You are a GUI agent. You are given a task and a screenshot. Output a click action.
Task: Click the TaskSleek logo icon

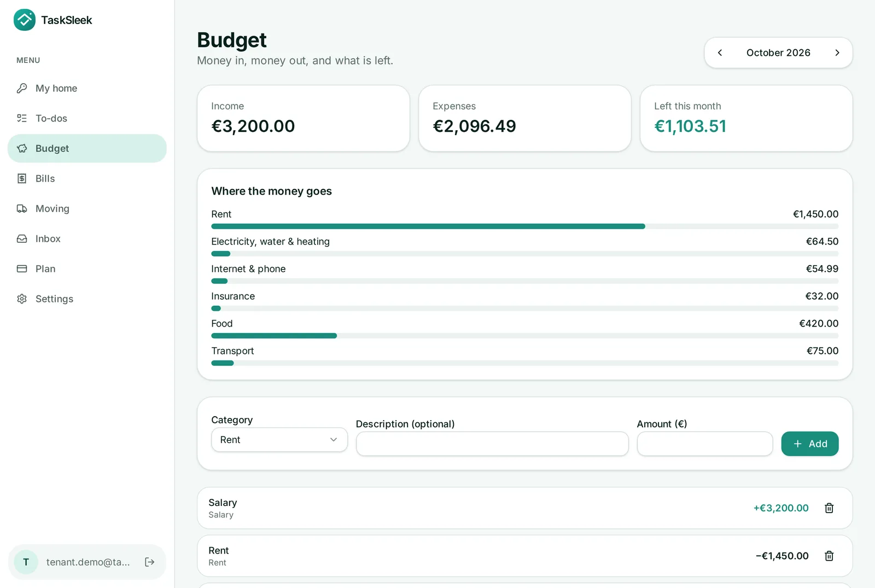(x=25, y=20)
